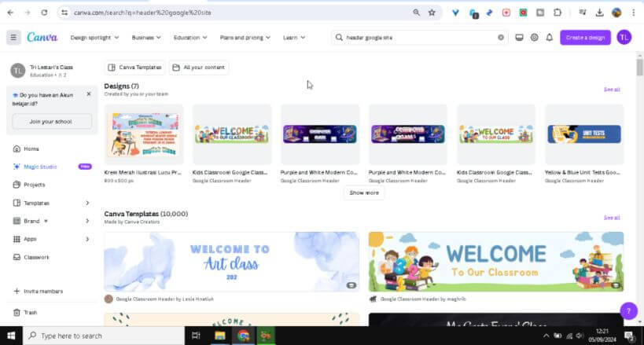Click See all for Canva Templates
The width and height of the screenshot is (644, 345).
[612, 218]
